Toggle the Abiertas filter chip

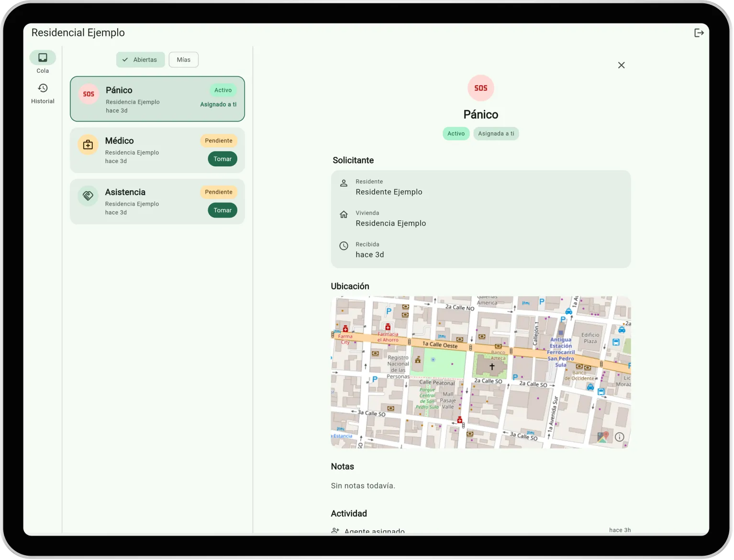[x=140, y=60]
